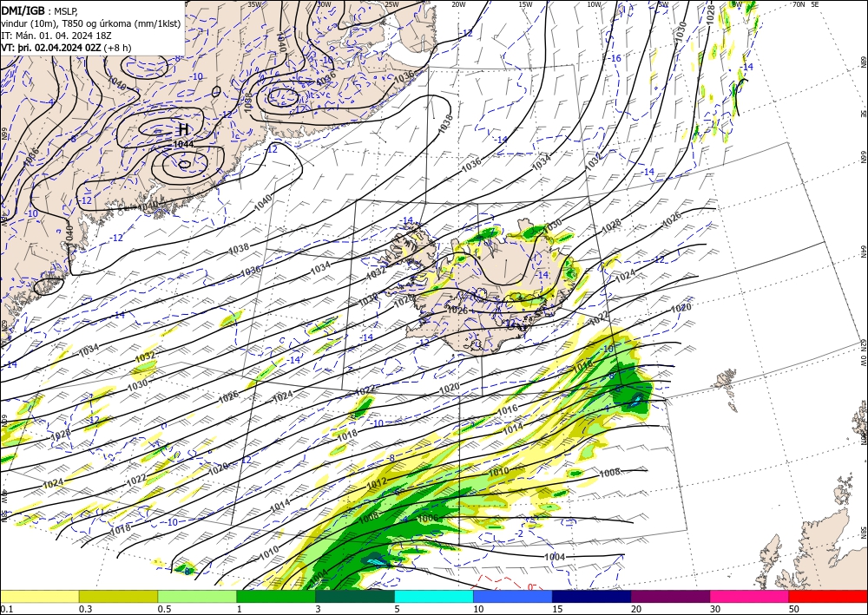
Task: Click the '1008' isobar label at the eastern end
Action: click(610, 473)
